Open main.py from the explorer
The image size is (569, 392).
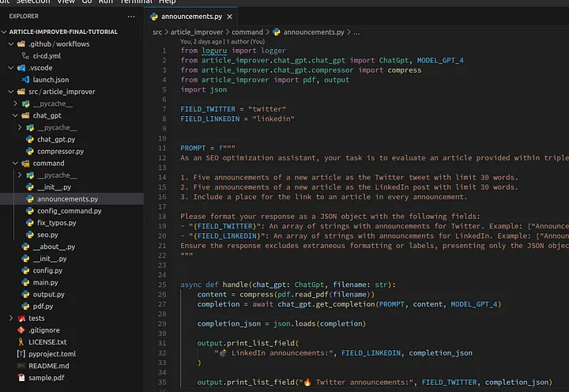click(x=45, y=282)
